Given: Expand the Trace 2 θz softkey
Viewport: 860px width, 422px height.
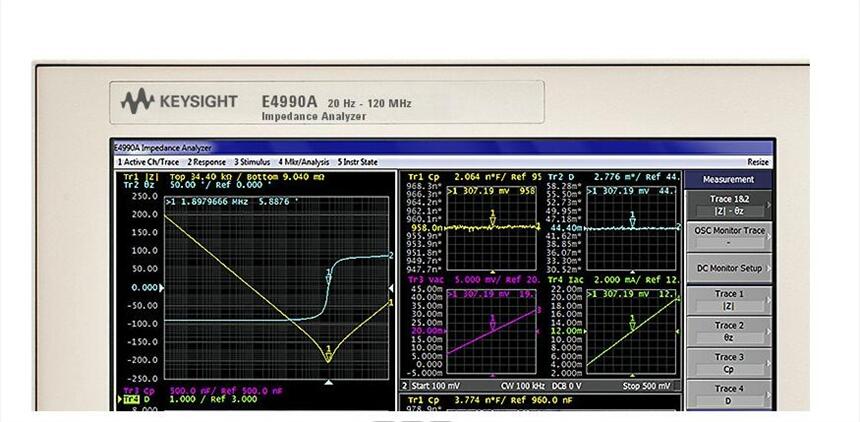Looking at the screenshot, I should (x=728, y=331).
